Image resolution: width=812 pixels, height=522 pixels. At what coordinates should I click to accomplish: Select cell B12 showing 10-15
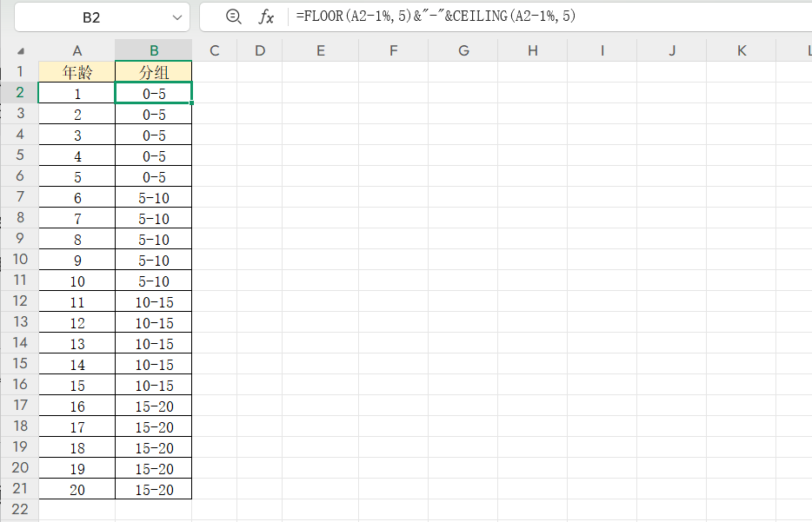[x=153, y=302]
